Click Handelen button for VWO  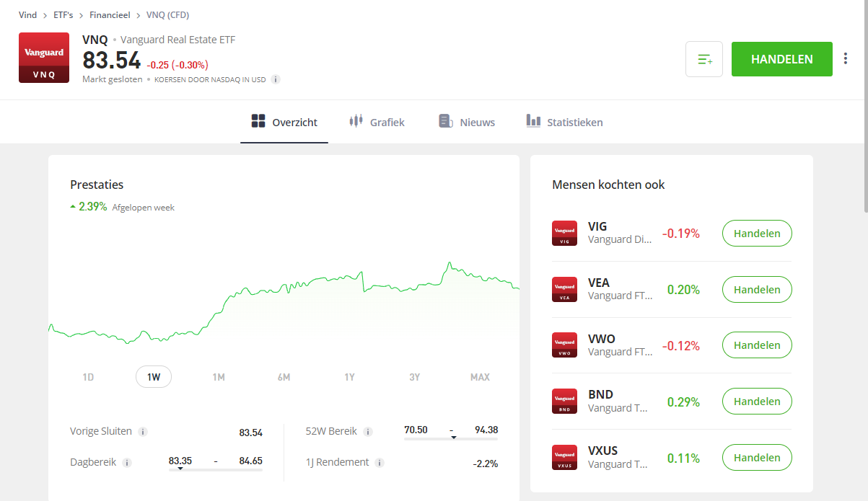click(x=757, y=345)
